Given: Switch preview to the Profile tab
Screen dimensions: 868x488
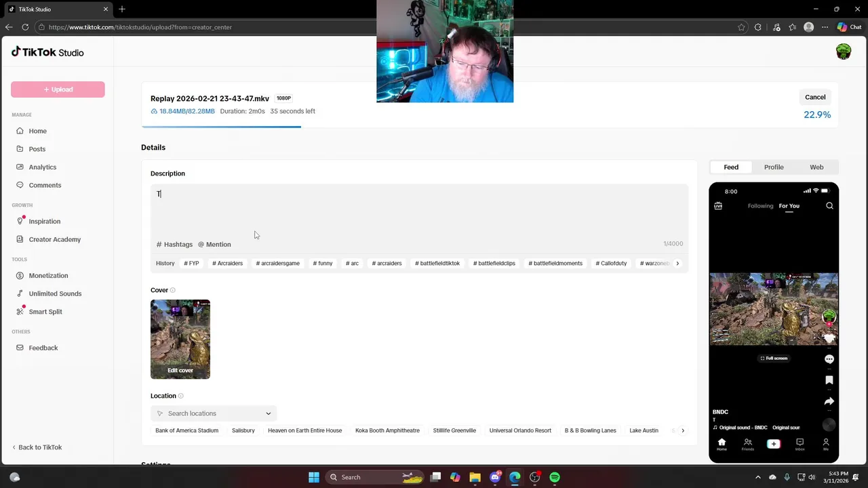Looking at the screenshot, I should [774, 167].
